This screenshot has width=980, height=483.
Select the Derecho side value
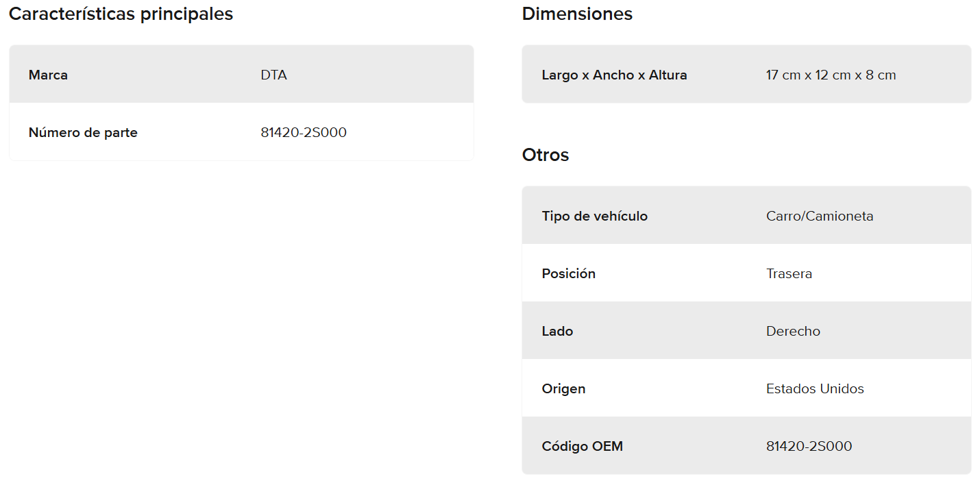click(793, 332)
